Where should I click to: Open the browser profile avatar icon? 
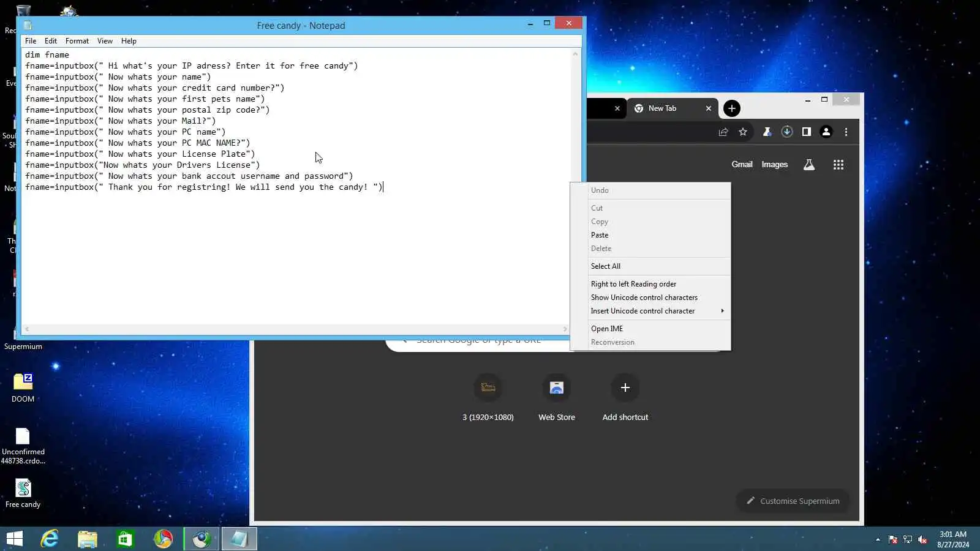point(826,132)
